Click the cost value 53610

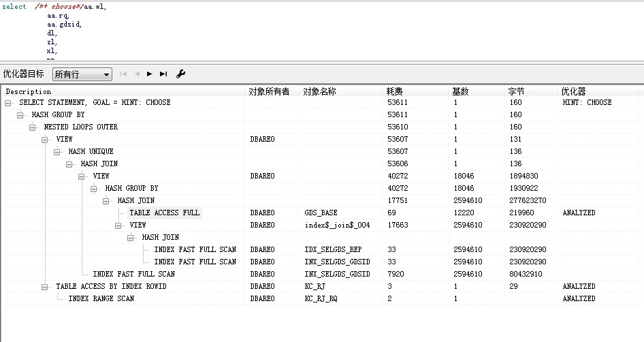398,127
